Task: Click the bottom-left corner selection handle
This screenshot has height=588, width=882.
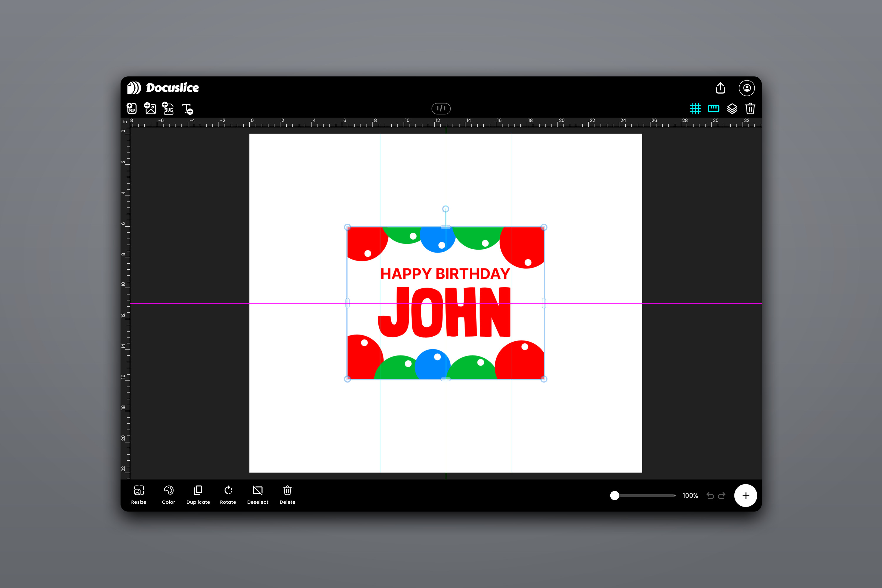Action: click(x=347, y=379)
